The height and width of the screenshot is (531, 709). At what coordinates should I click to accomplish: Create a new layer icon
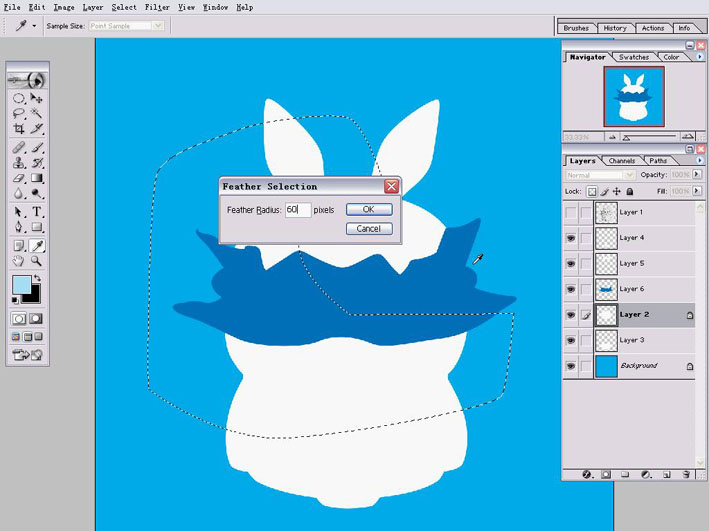click(666, 474)
